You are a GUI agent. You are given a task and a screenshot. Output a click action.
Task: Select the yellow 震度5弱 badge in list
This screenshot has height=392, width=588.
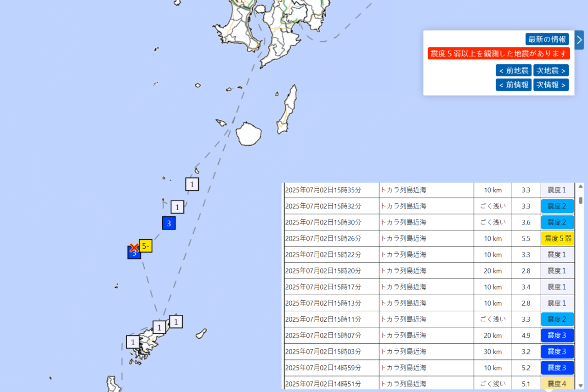coord(557,239)
